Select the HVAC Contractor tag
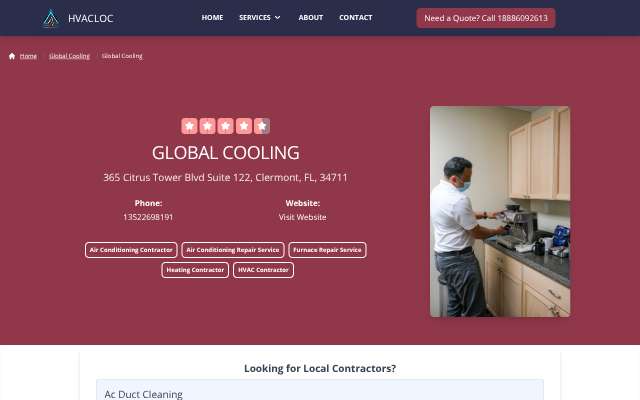Image resolution: width=640 pixels, height=400 pixels. [x=263, y=270]
